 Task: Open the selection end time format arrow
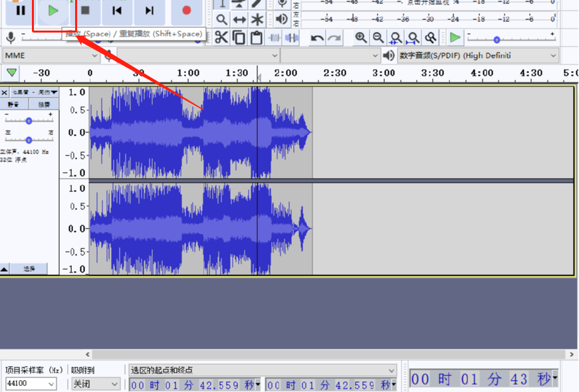394,384
